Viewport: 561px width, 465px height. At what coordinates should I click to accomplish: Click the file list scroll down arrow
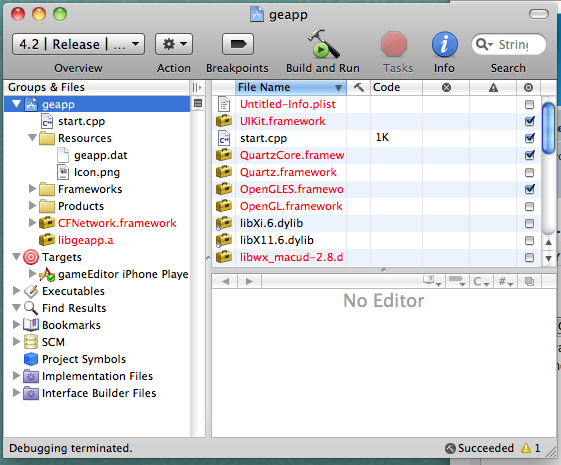click(548, 258)
